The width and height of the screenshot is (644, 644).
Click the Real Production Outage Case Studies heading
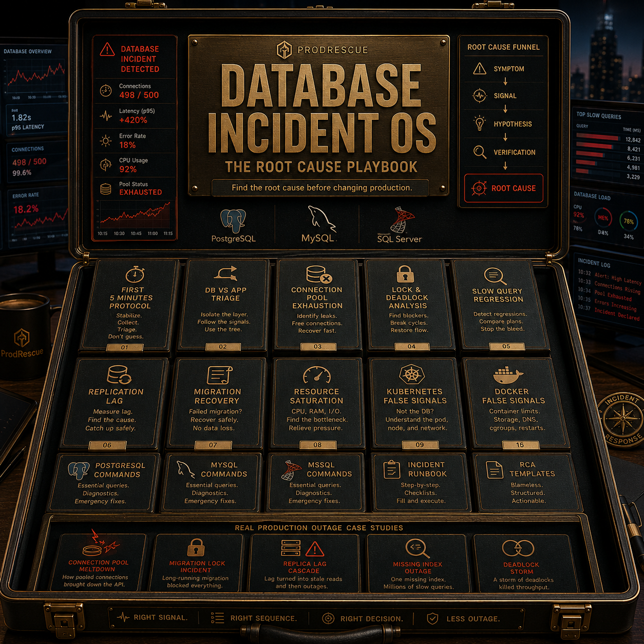click(x=319, y=528)
